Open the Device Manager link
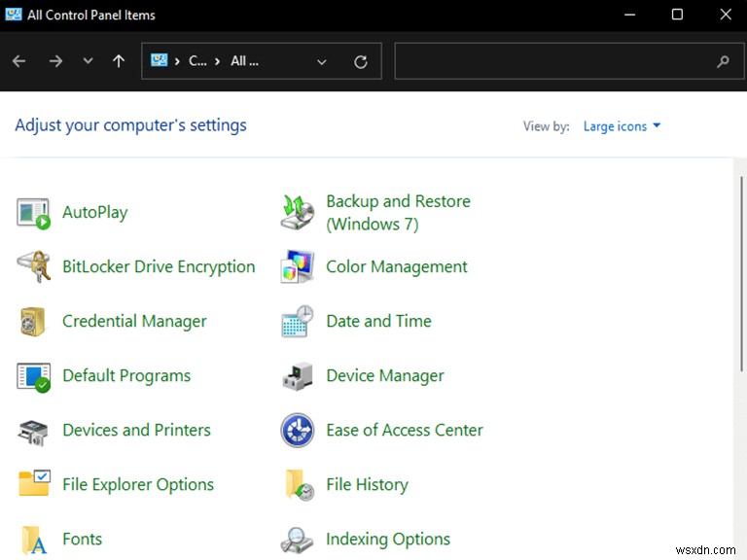747x560 pixels. point(385,376)
